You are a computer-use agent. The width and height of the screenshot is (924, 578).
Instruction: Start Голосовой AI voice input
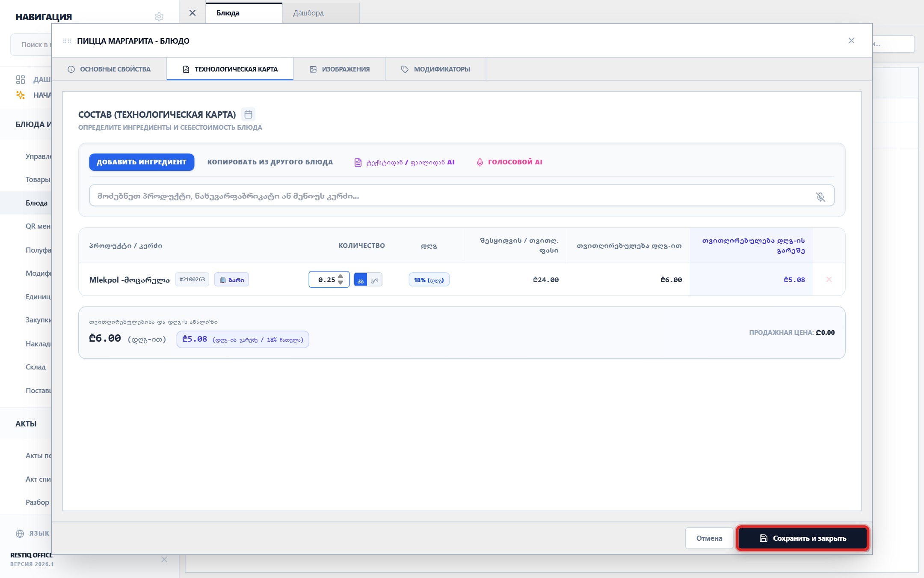tap(509, 162)
